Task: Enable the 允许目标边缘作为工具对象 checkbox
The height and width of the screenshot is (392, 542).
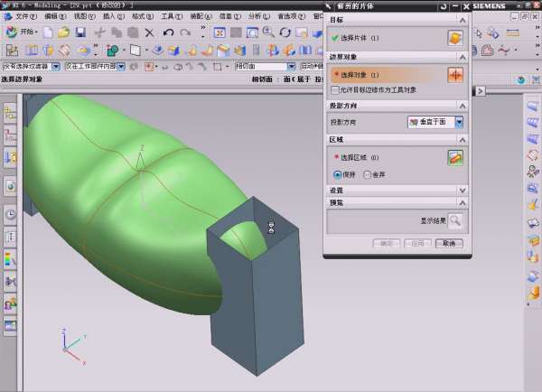Action: pos(336,90)
